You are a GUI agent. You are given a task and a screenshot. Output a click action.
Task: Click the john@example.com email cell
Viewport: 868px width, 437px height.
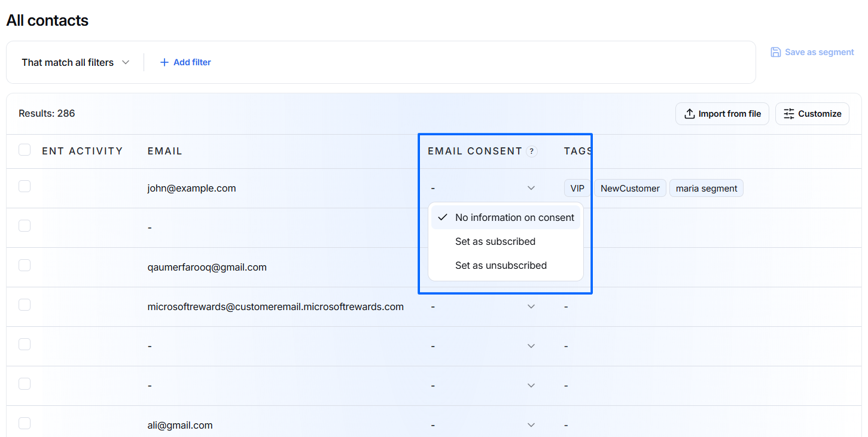click(192, 188)
